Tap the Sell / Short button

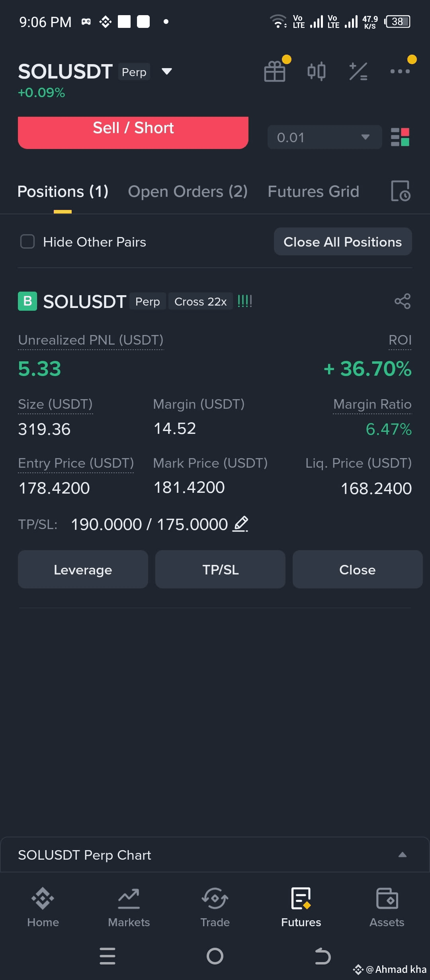pyautogui.click(x=133, y=132)
